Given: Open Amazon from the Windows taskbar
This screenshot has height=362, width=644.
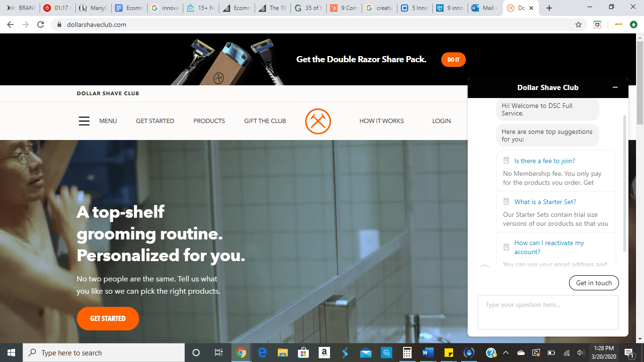Looking at the screenshot, I should point(323,353).
